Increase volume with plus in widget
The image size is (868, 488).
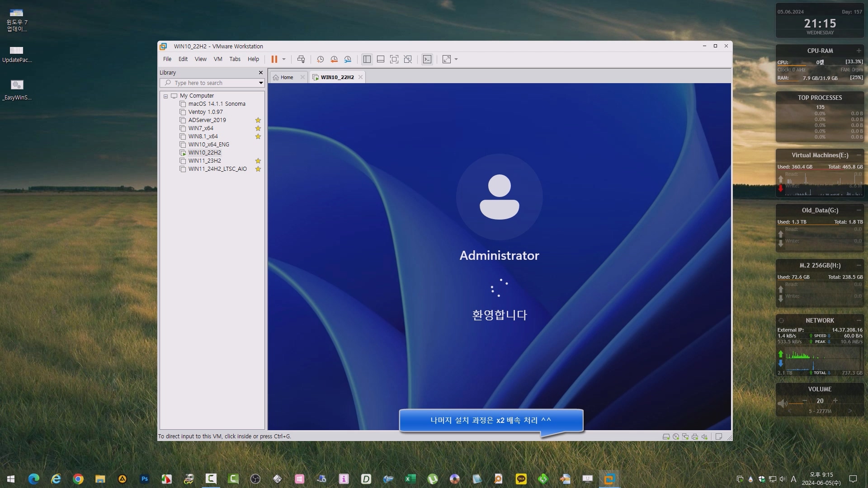[x=835, y=401]
